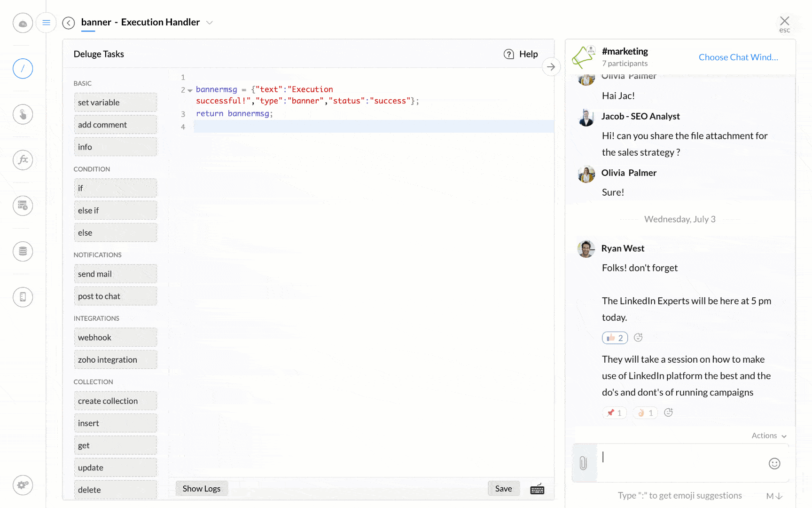Toggle the pin reaction on Ryan's message
Viewport: 812px width, 508px height.
point(614,413)
